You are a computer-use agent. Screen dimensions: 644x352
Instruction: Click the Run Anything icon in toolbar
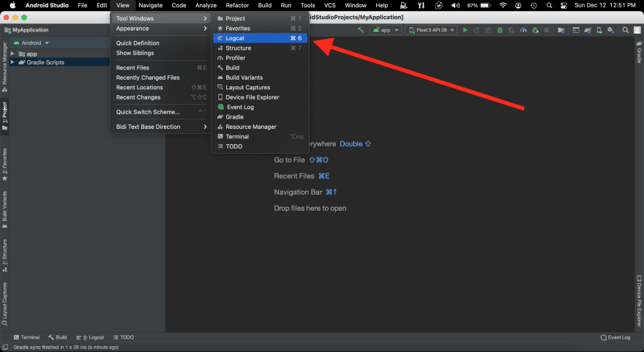pos(576,30)
